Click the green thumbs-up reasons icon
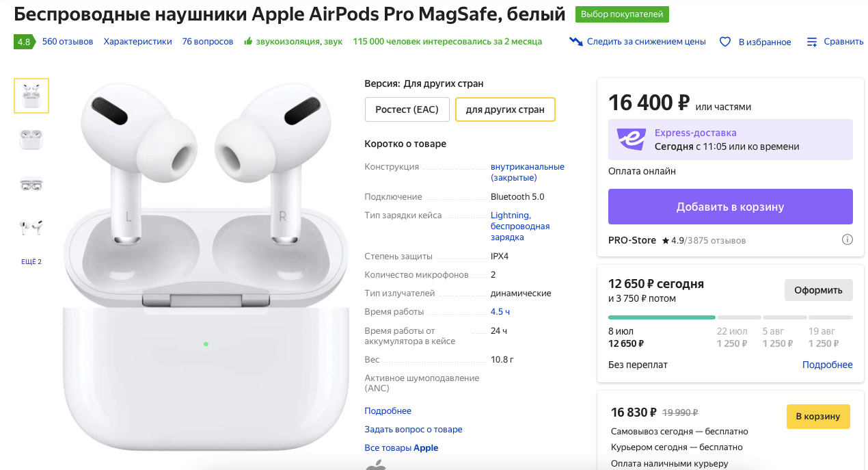 coord(247,42)
